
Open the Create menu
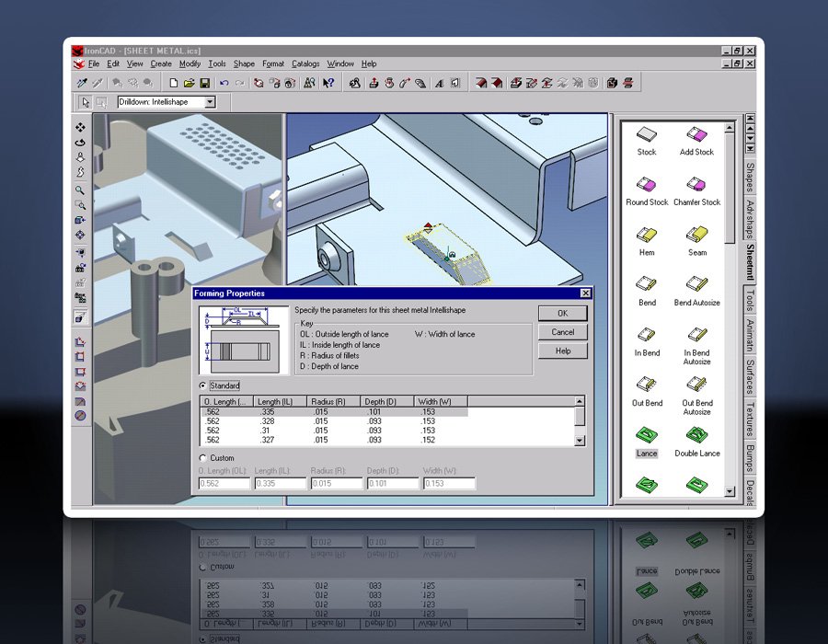coord(160,63)
